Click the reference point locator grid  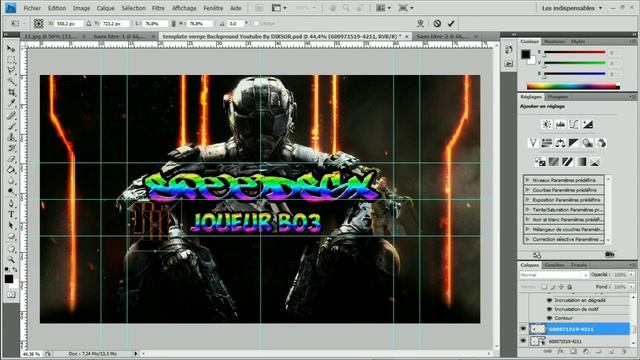pyautogui.click(x=38, y=24)
